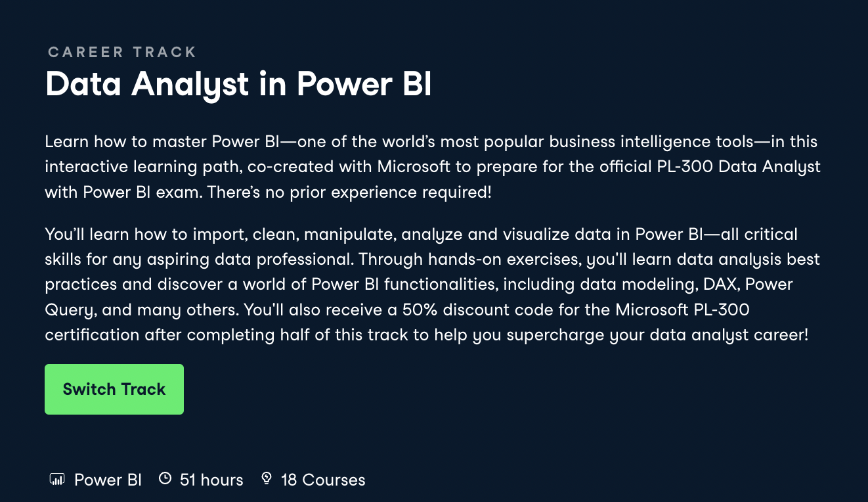Click the 18 Courses count text
Image resolution: width=868 pixels, height=502 pixels.
323,480
